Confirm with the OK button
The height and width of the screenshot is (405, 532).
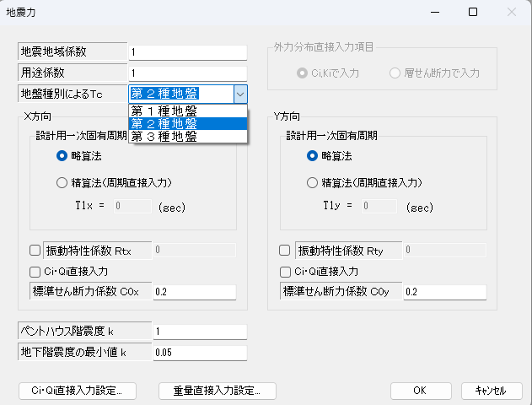coord(421,391)
